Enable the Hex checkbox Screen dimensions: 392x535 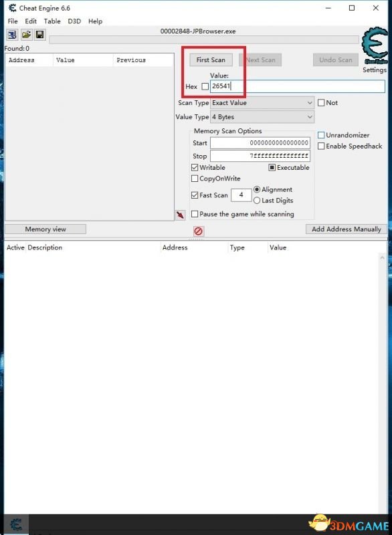click(205, 86)
